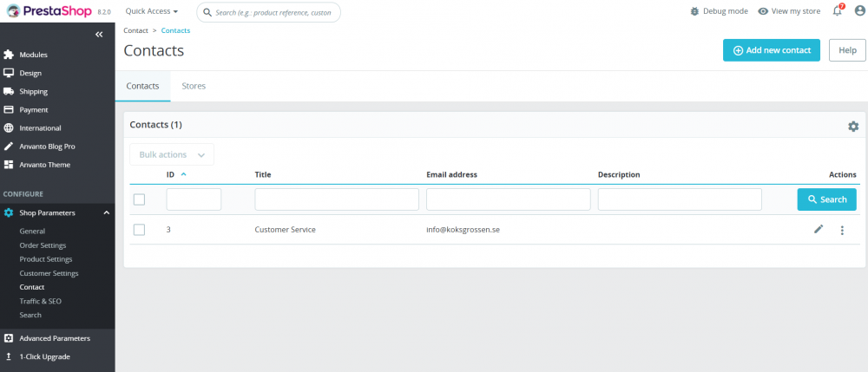The image size is (868, 372).
Task: Switch to the Stores tab
Action: click(194, 86)
